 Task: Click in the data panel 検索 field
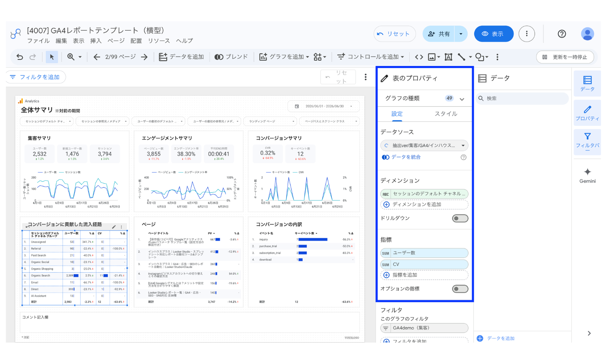click(522, 99)
